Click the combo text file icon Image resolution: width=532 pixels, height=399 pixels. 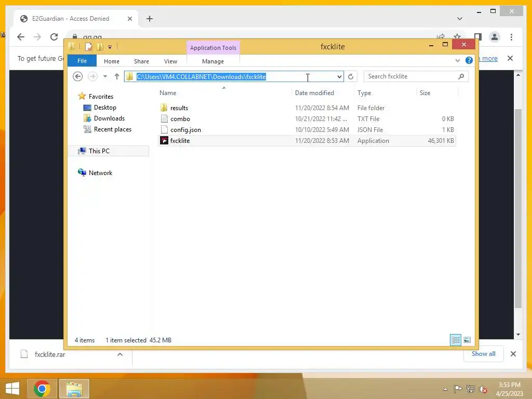[x=164, y=119]
